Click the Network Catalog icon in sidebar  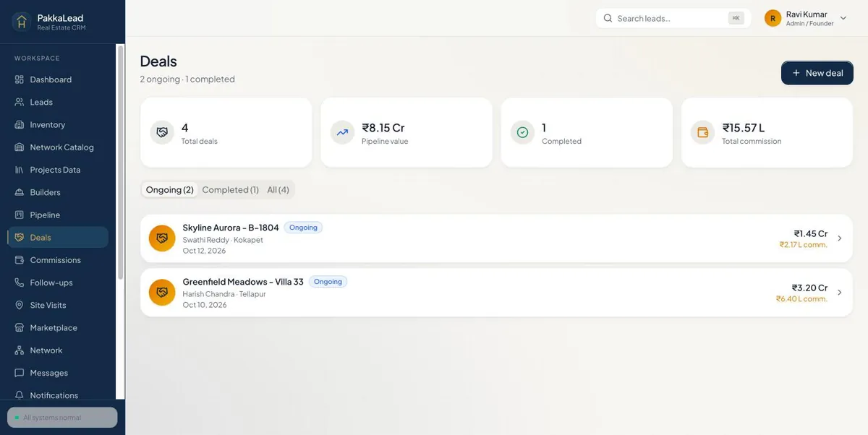(20, 147)
